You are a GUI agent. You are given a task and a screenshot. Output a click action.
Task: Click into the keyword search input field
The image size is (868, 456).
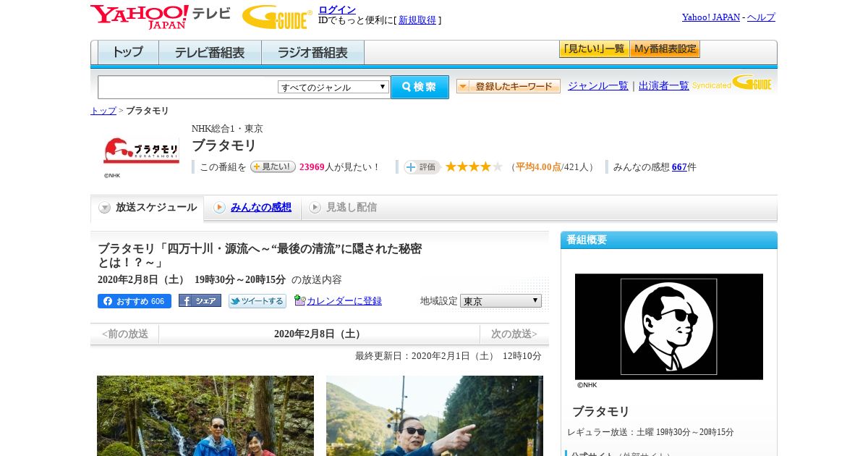[x=188, y=88]
